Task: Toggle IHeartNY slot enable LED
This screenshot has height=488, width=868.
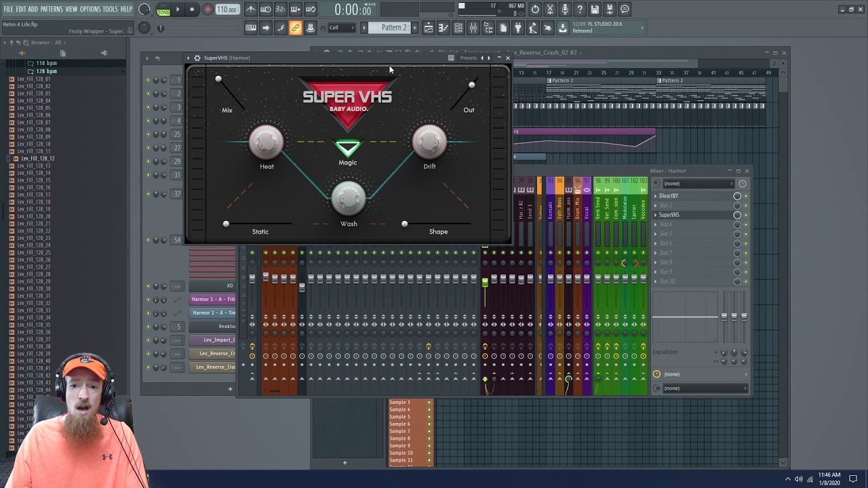Action: pos(746,196)
